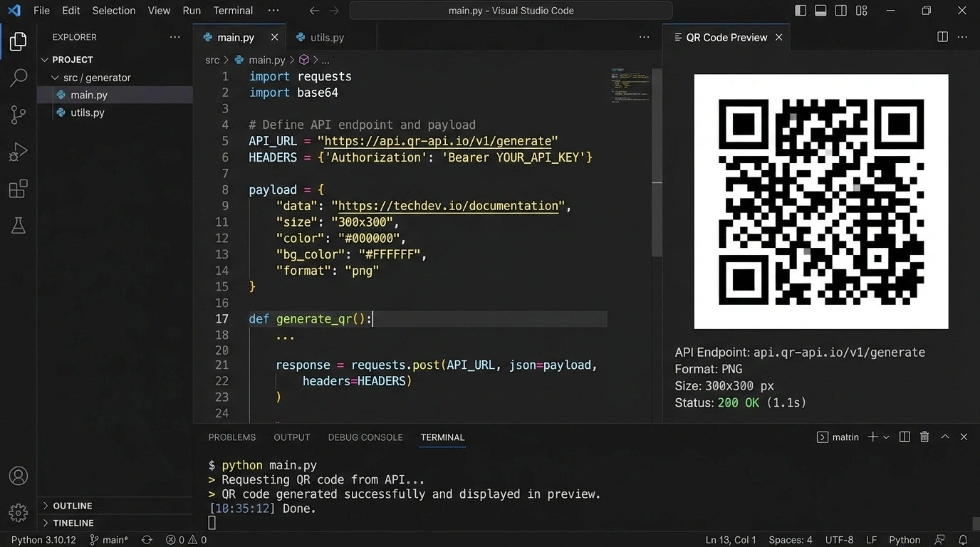Screen dimensions: 980x547
Task: Open the Edit menu
Action: [71, 11]
